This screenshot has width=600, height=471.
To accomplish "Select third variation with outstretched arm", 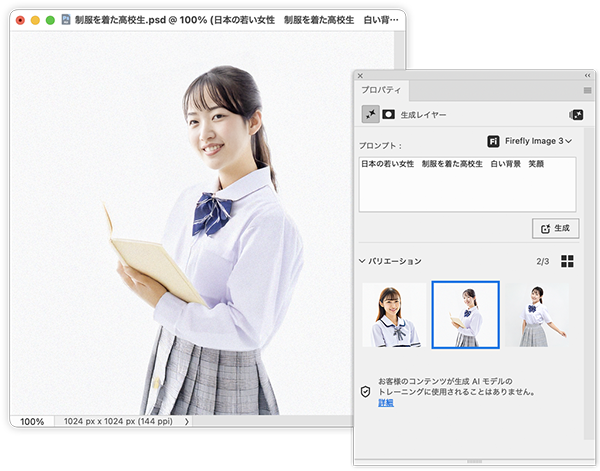I will (538, 315).
